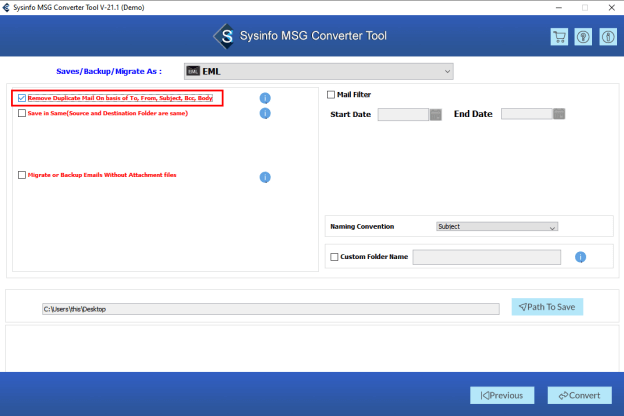Click the Custom Folder Name text field

487,257
